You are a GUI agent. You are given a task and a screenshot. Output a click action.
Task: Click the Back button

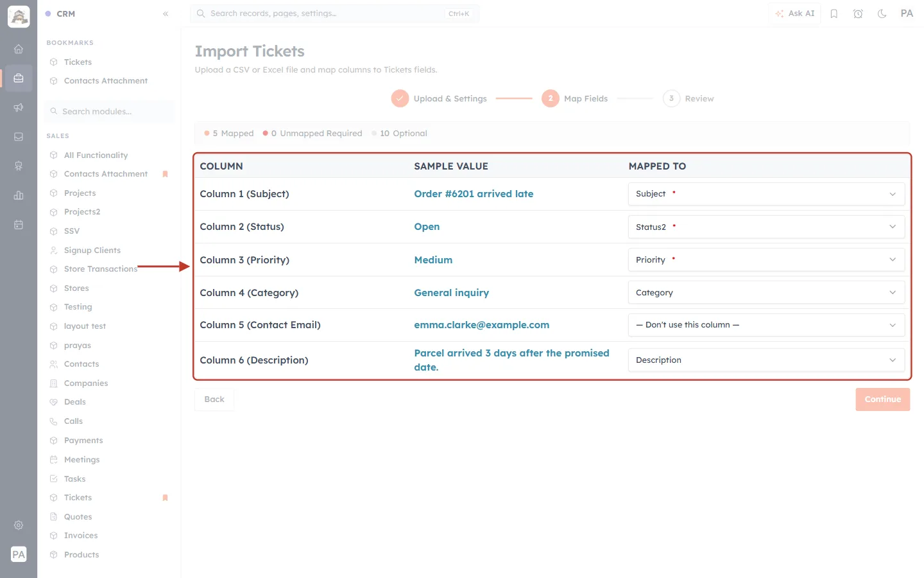(214, 399)
